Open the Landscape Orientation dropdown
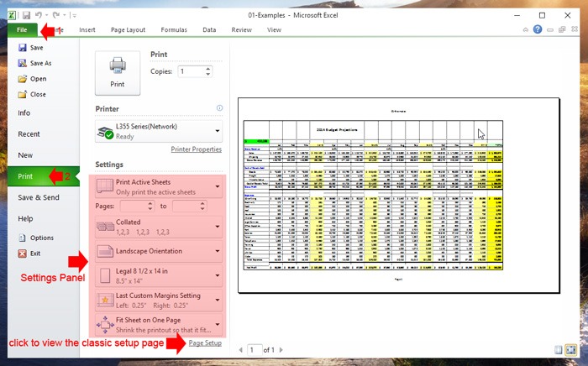This screenshot has width=588, height=366. pos(159,251)
